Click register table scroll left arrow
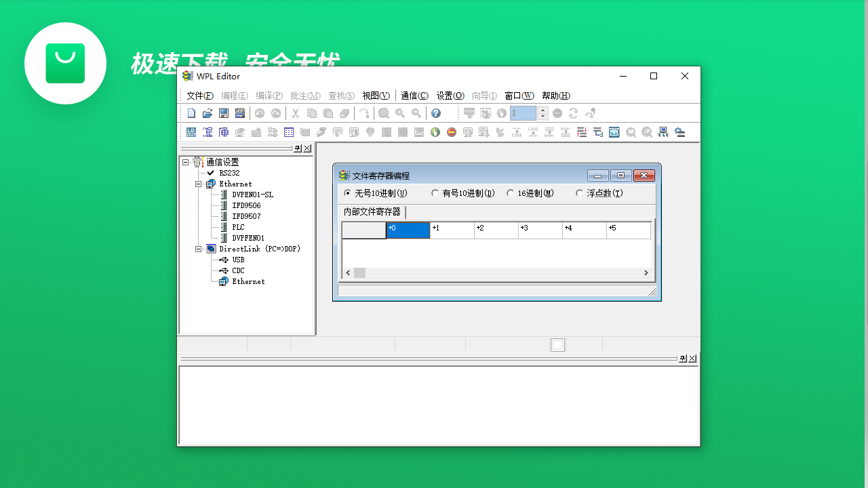The image size is (868, 488). pos(348,272)
